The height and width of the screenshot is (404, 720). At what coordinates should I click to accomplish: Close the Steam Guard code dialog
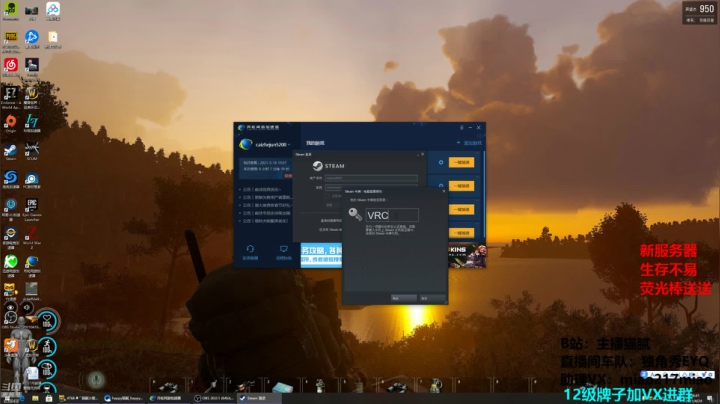pos(444,191)
